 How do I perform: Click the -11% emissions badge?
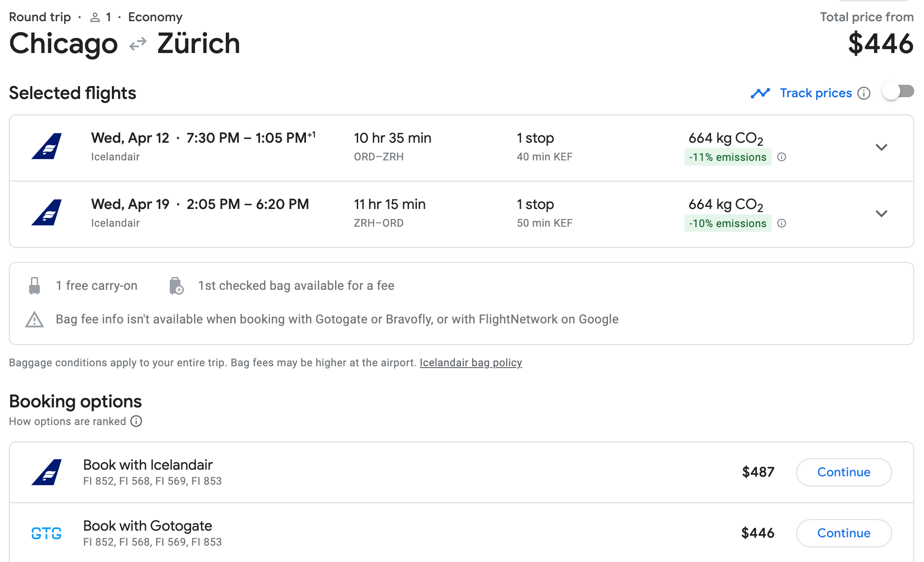click(x=727, y=157)
